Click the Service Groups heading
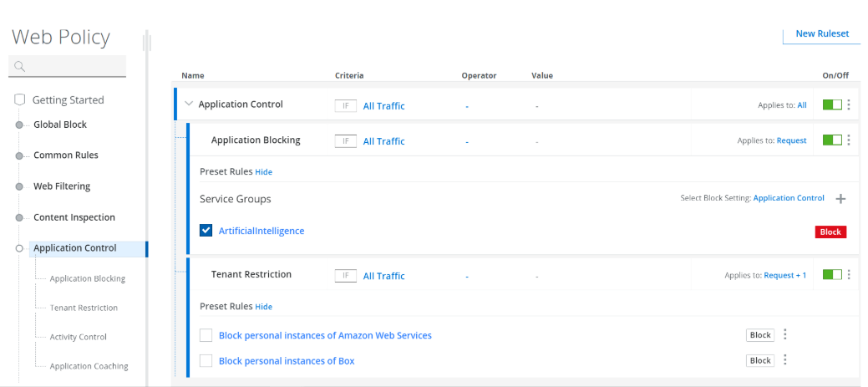This screenshot has width=868, height=387. (x=236, y=199)
